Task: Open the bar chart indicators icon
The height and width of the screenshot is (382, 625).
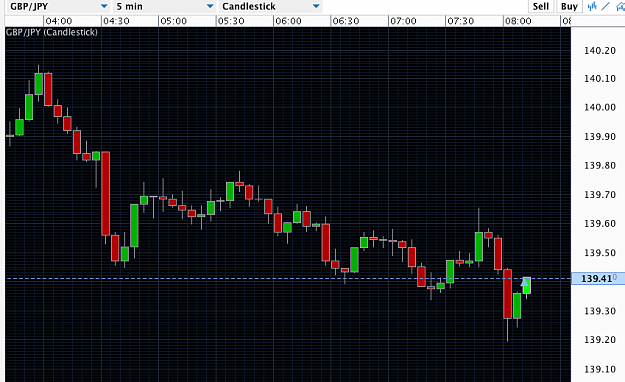Action: click(592, 6)
